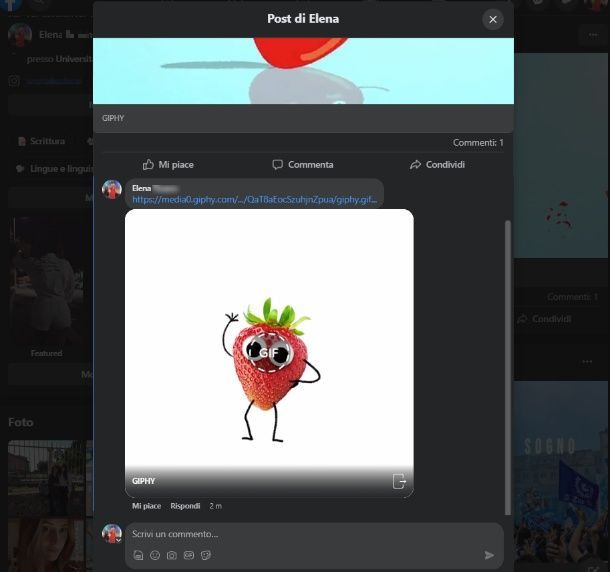Click commenter name Elena
This screenshot has width=610, height=572.
(141, 188)
